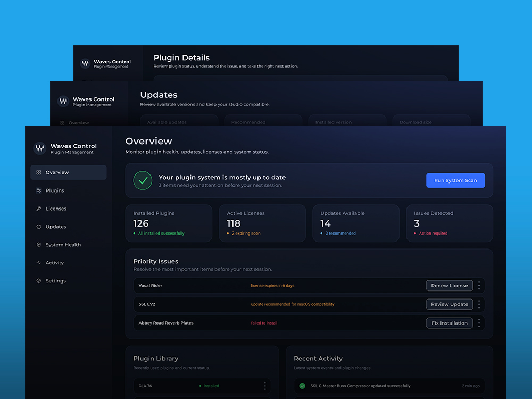Open the Updates Available 14 card
This screenshot has width=532, height=399.
[x=356, y=223]
